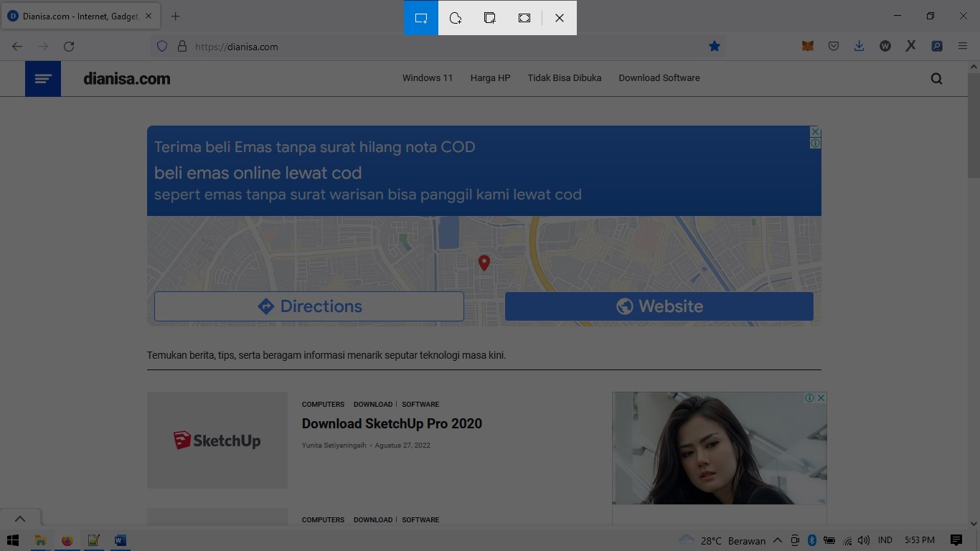
Task: Select the Window snip mode
Action: (489, 18)
